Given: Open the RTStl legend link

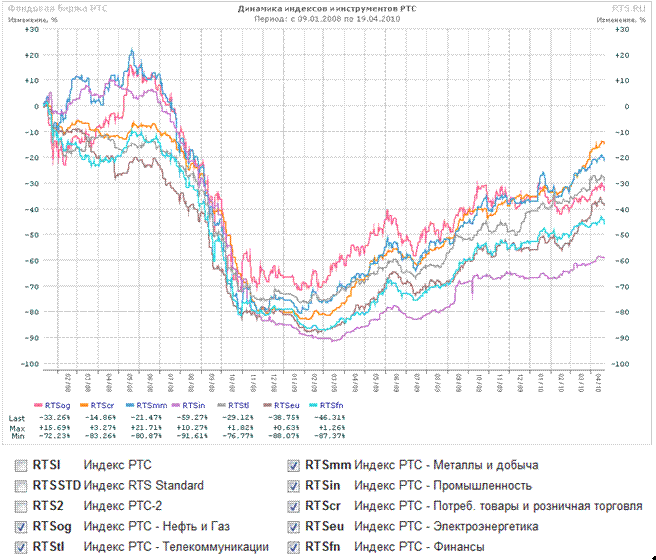Looking at the screenshot, I should (238, 405).
